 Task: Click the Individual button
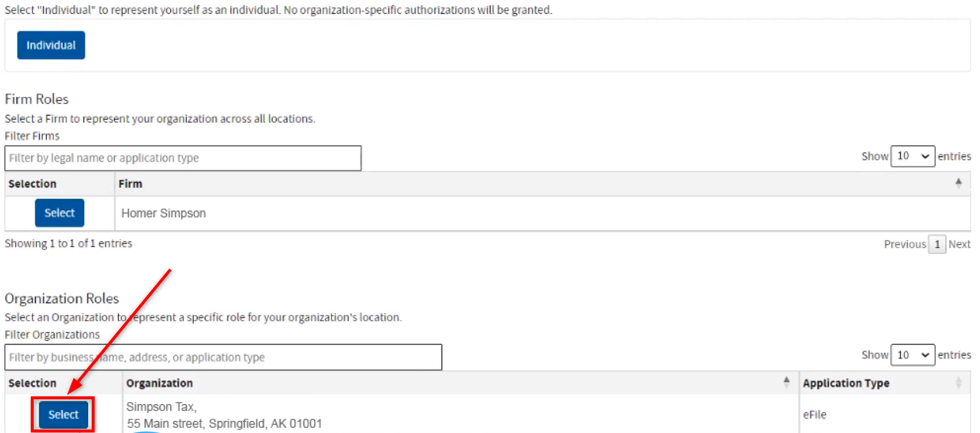(x=51, y=45)
